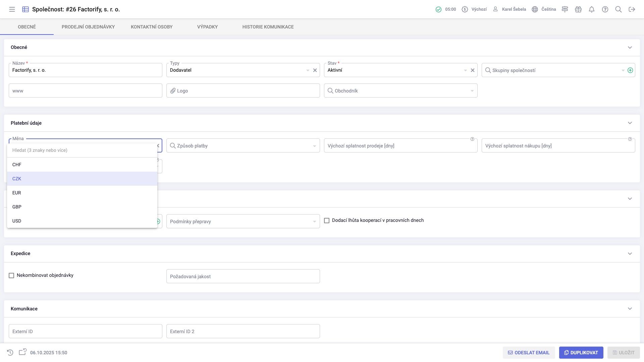Open the Historie komunikace tab
This screenshot has height=362, width=644.
(x=268, y=27)
